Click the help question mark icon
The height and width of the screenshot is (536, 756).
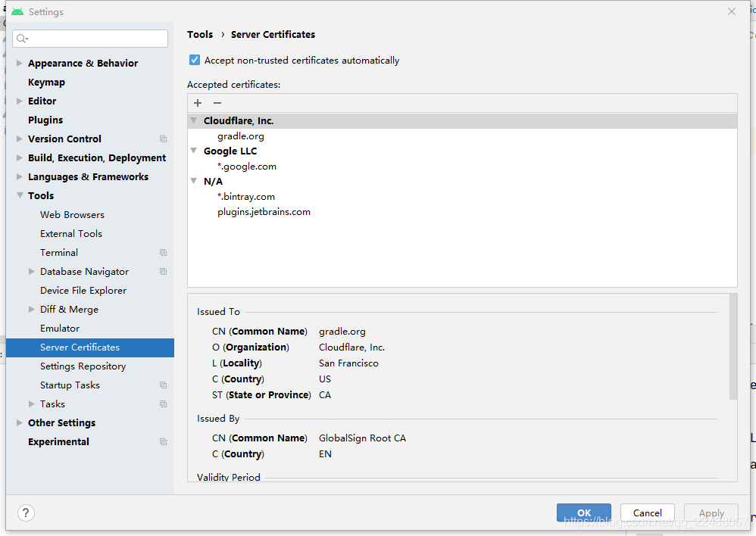point(26,513)
